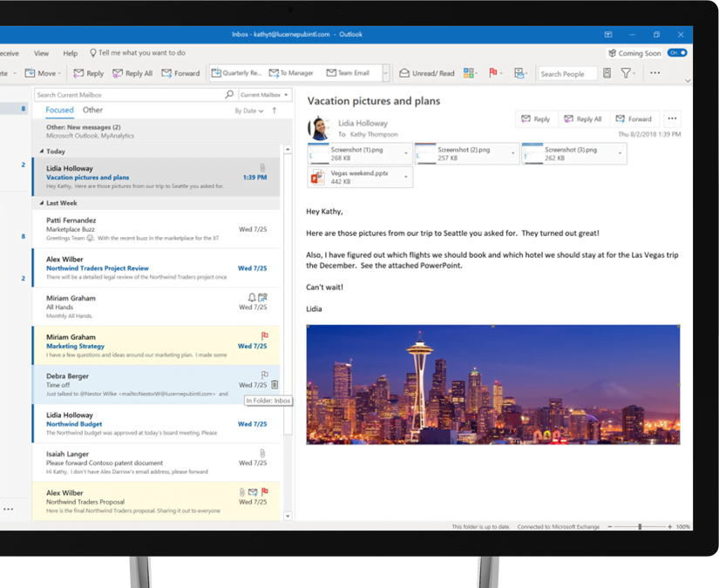Click Lidia Holloway's profile photo
The height and width of the screenshot is (588, 719).
click(x=320, y=128)
